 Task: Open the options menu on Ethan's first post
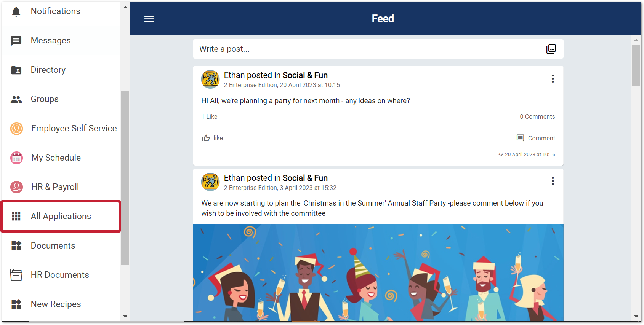[x=553, y=79]
